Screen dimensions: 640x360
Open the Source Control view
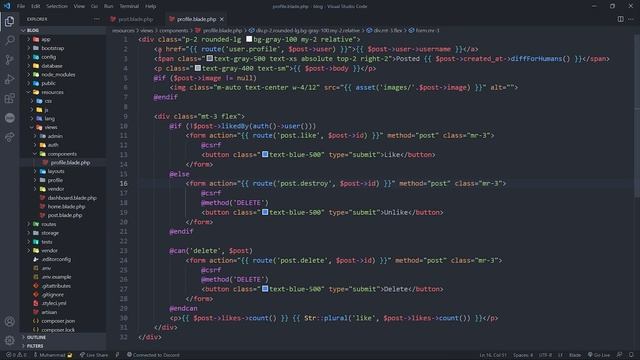click(x=9, y=60)
